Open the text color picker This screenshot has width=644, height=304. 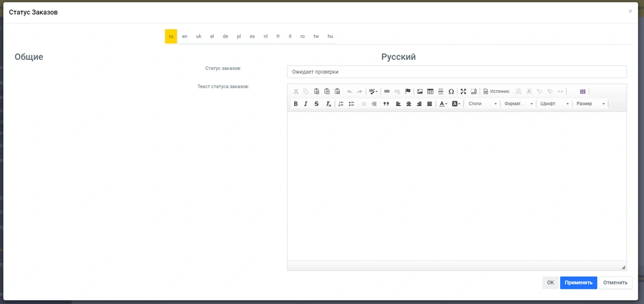coord(443,104)
